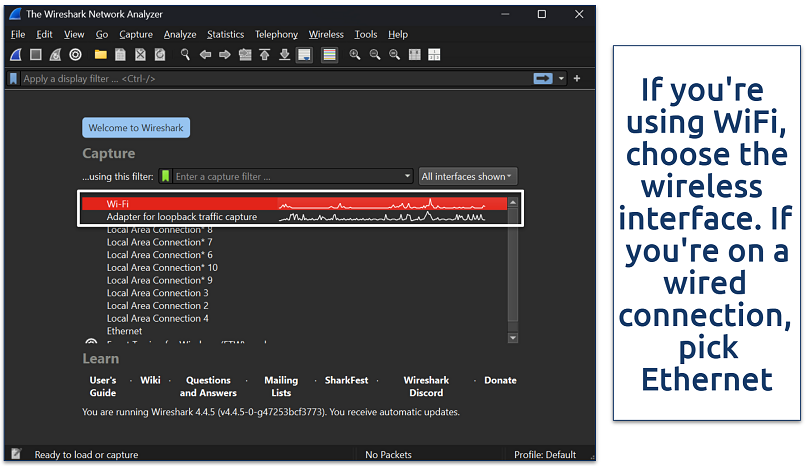This screenshot has height=466, width=806.
Task: Toggle auto-scroll during live capture
Action: click(x=303, y=54)
